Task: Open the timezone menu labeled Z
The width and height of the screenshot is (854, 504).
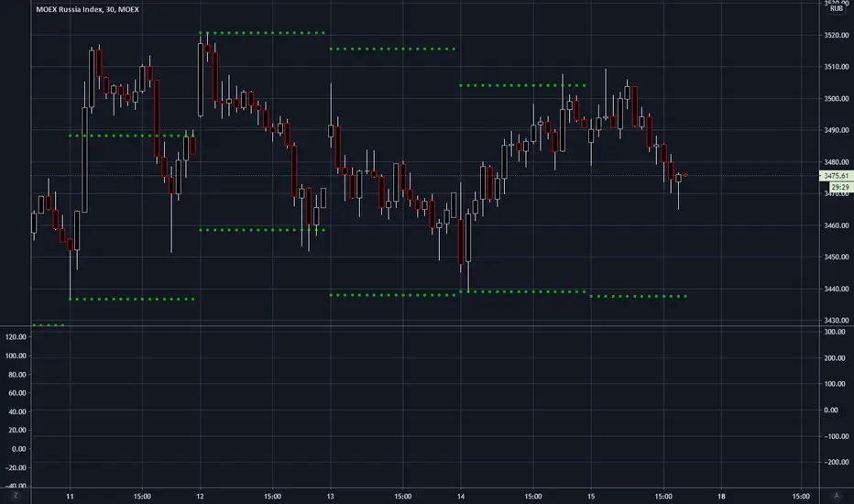Action: click(x=16, y=496)
